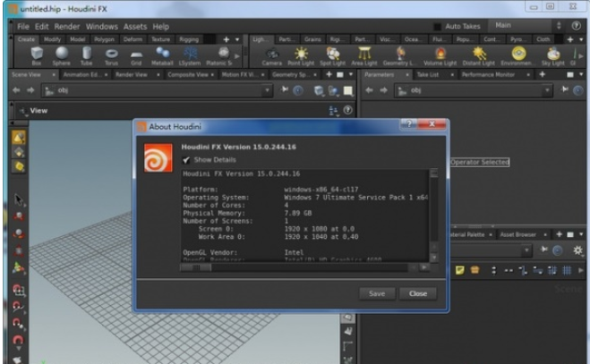Click the horizontal scrollbar thumb in details
This screenshot has width=590, height=364.
coord(196,267)
